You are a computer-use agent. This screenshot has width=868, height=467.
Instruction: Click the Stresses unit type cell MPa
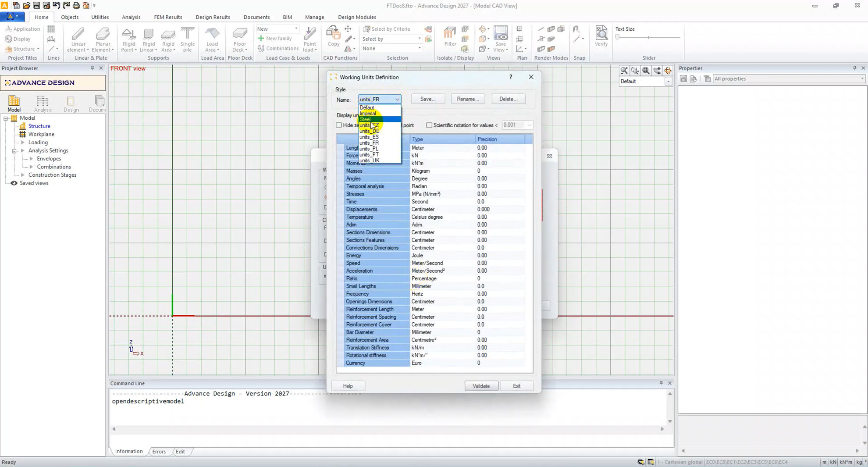[442, 194]
